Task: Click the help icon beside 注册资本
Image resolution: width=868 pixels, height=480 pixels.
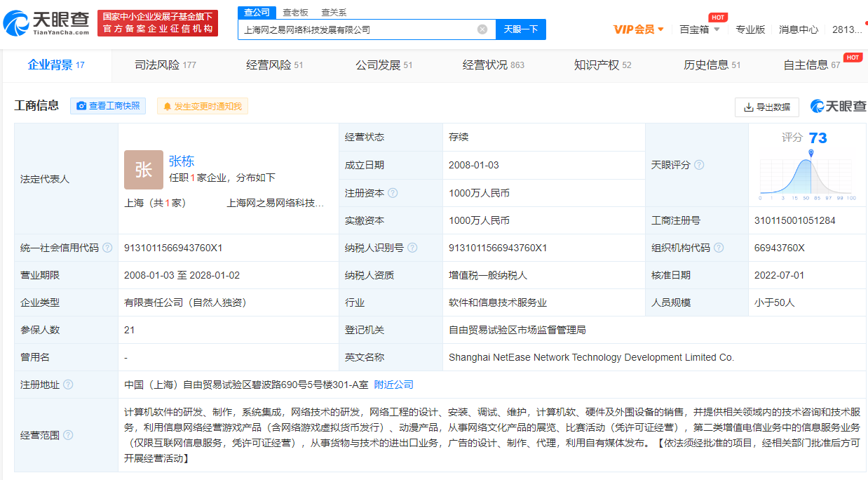Action: point(393,193)
